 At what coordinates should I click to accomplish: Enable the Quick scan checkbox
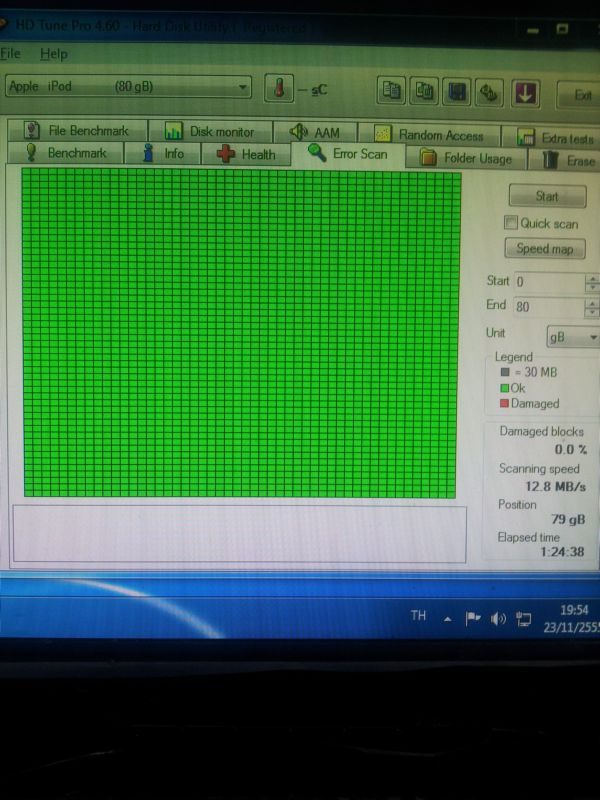(x=512, y=223)
